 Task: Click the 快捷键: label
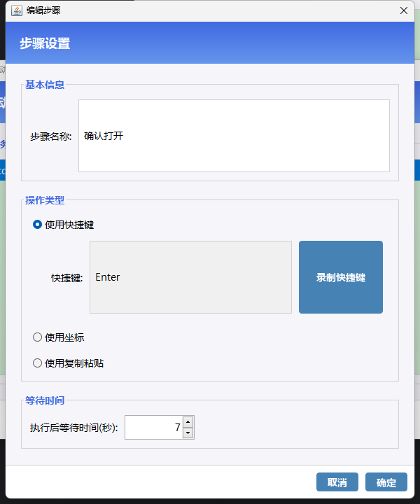pos(66,278)
